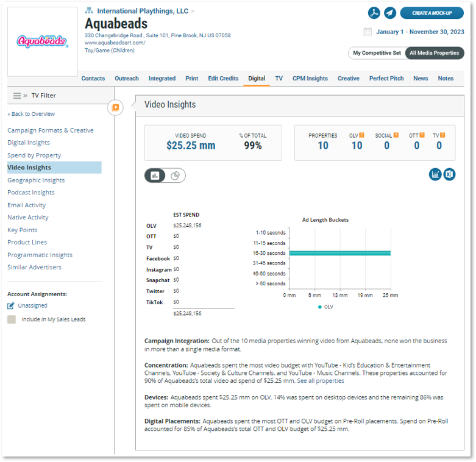Click the $25.25 mm video spend value
The image size is (476, 462).
(x=191, y=146)
